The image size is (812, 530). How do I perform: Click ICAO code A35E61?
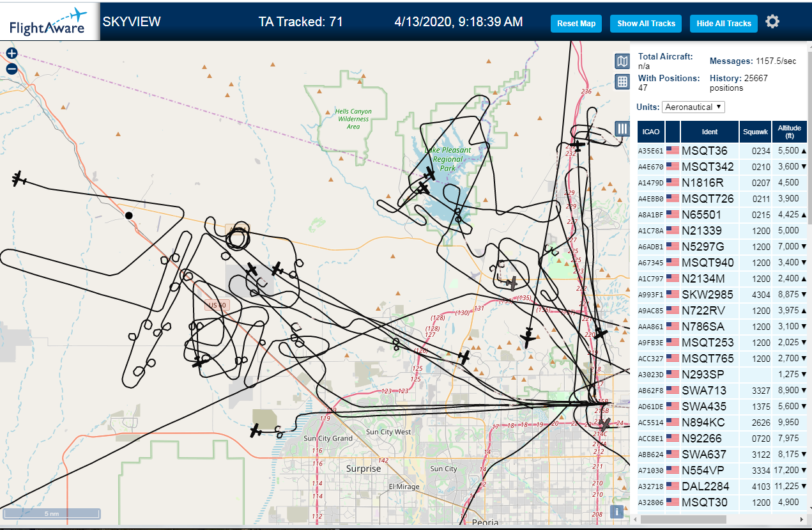(651, 151)
